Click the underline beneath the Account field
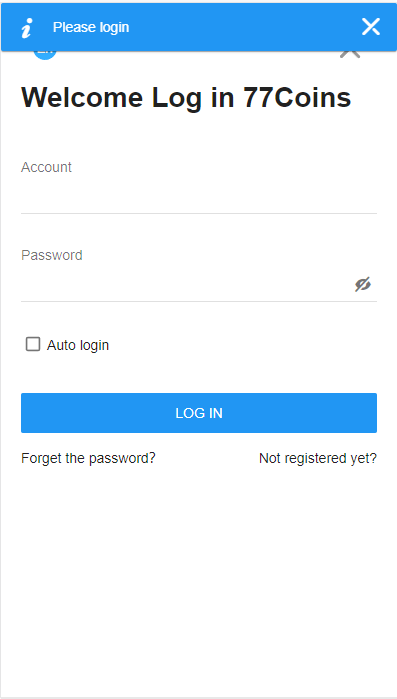 click(x=199, y=213)
